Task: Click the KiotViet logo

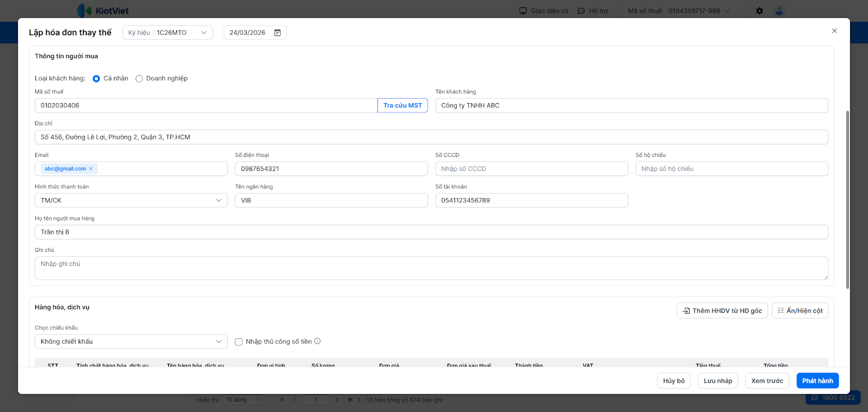Action: tap(103, 11)
